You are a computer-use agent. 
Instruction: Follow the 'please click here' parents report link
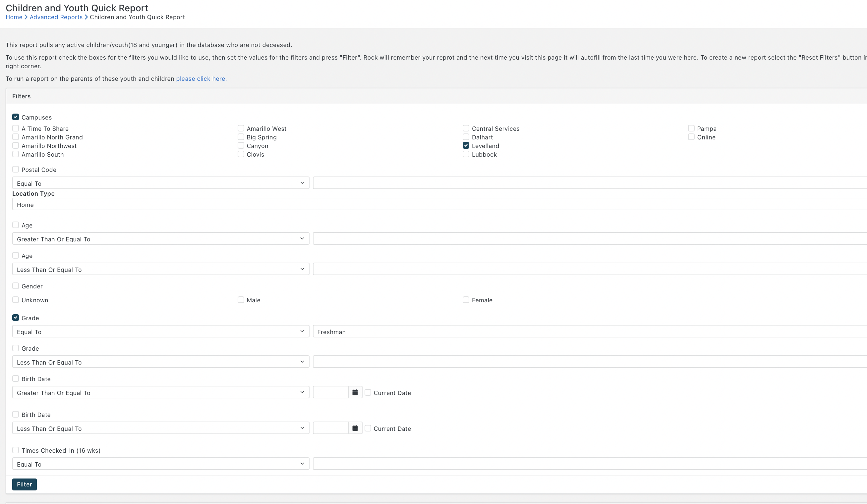[201, 79]
